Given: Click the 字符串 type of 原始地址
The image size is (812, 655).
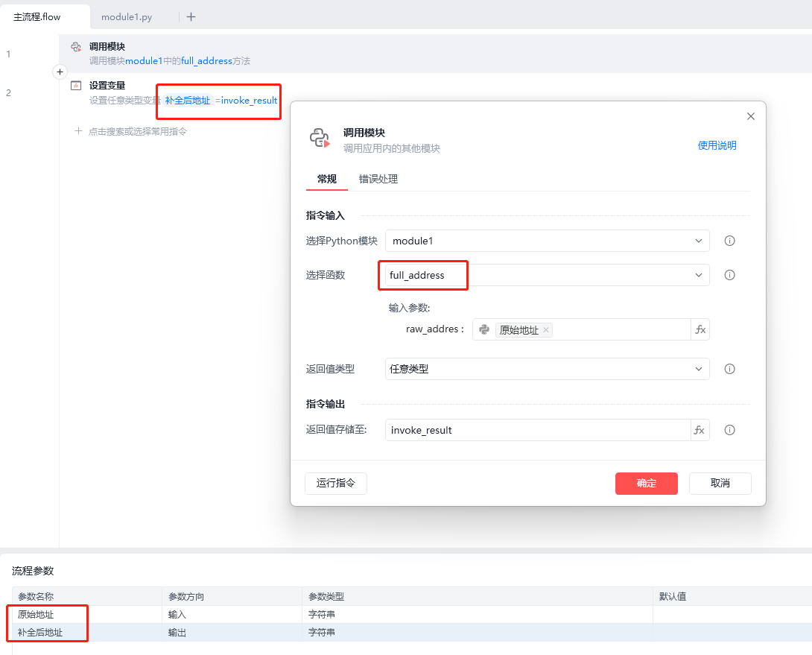Looking at the screenshot, I should (x=322, y=615).
